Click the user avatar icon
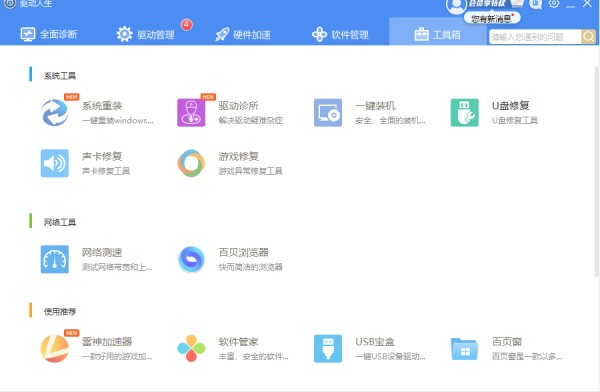The width and height of the screenshot is (600, 392). [456, 6]
